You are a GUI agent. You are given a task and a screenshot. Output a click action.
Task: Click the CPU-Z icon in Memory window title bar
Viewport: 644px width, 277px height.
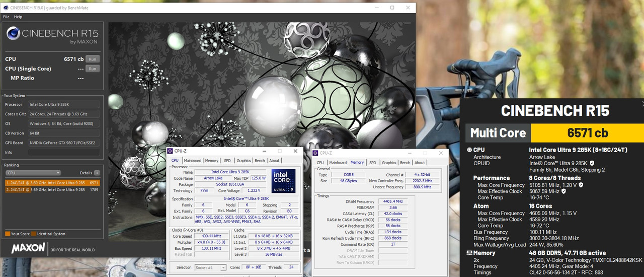click(315, 153)
